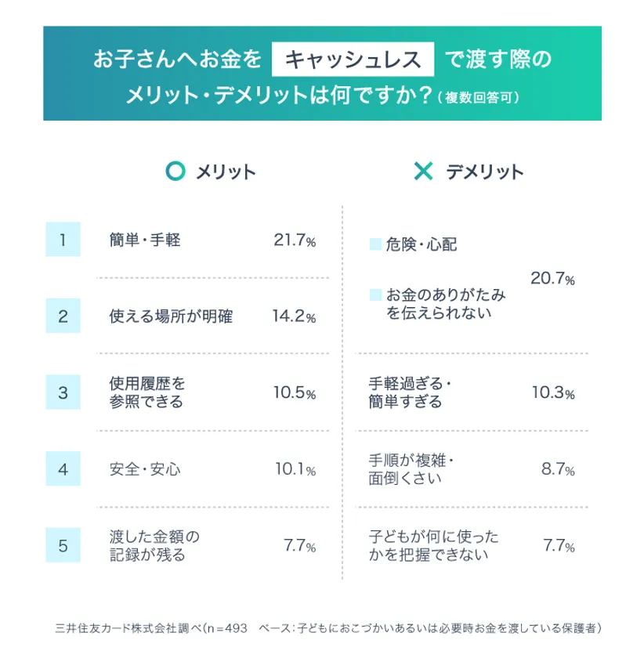Click the rank 1 number badge

pyautogui.click(x=63, y=240)
